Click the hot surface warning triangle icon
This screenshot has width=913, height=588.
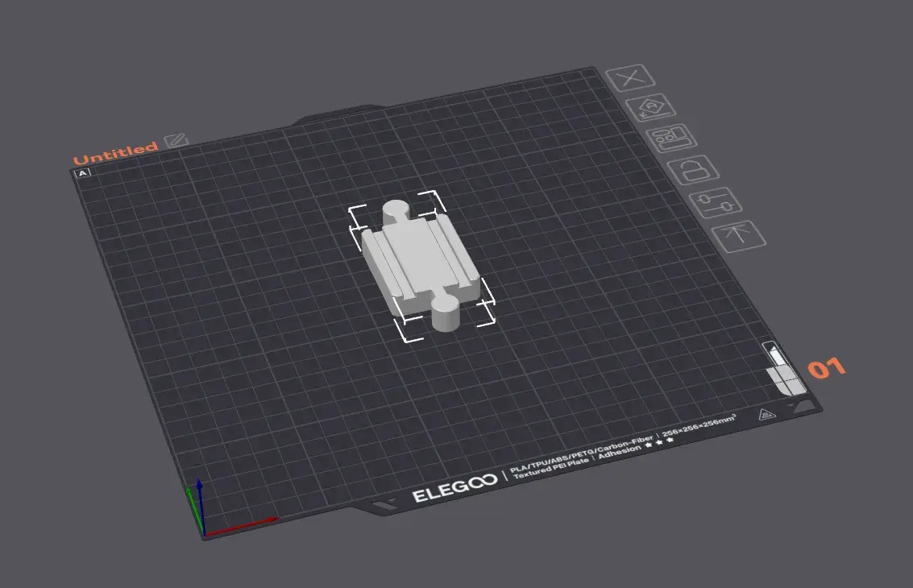pos(767,415)
